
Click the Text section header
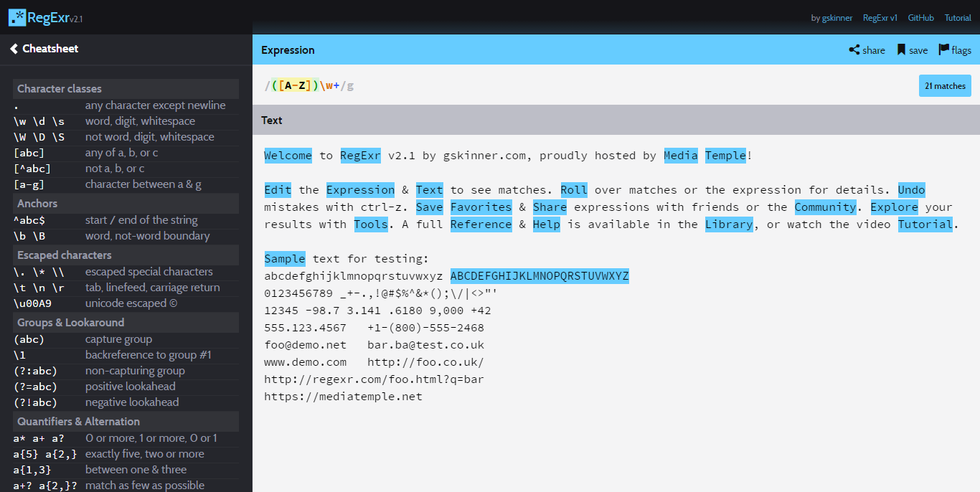pyautogui.click(x=616, y=120)
